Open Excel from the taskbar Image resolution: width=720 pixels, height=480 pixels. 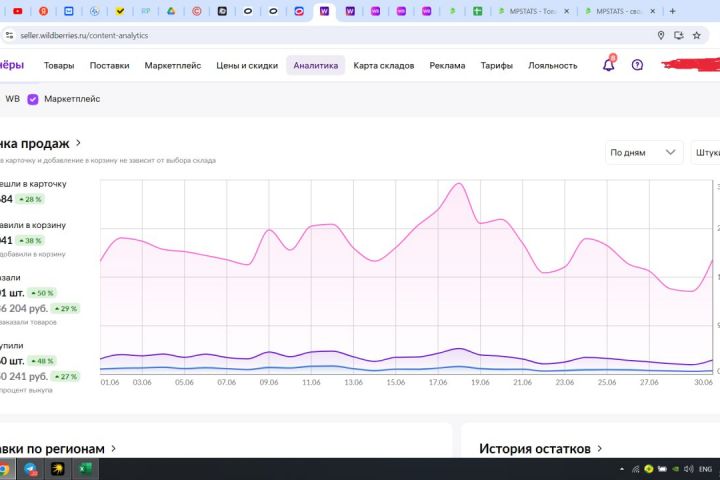click(84, 469)
